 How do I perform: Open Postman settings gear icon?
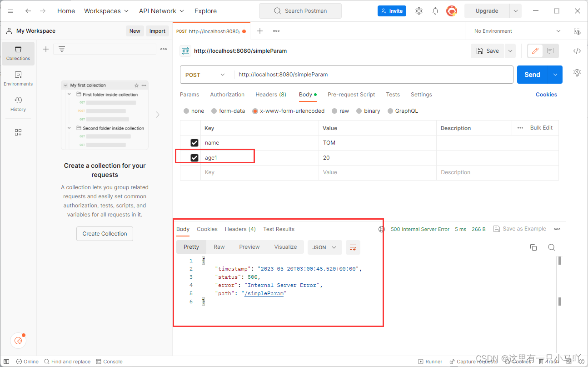[419, 11]
